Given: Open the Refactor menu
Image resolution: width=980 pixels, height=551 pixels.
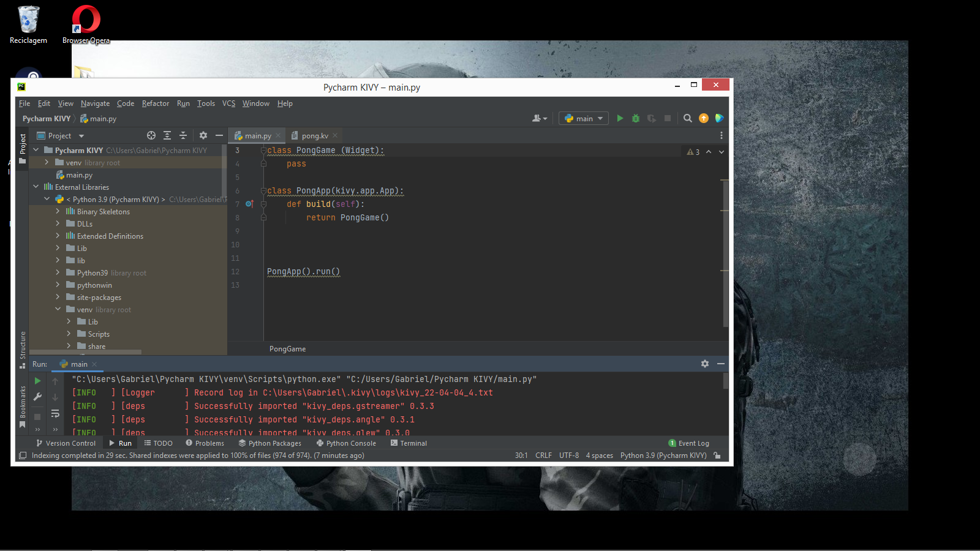Looking at the screenshot, I should [x=156, y=103].
